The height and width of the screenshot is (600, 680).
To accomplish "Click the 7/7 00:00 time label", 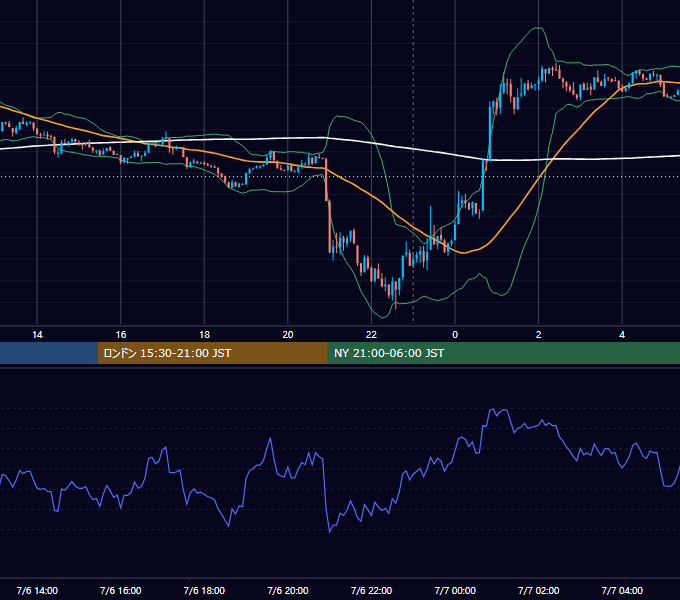I will (x=455, y=590).
